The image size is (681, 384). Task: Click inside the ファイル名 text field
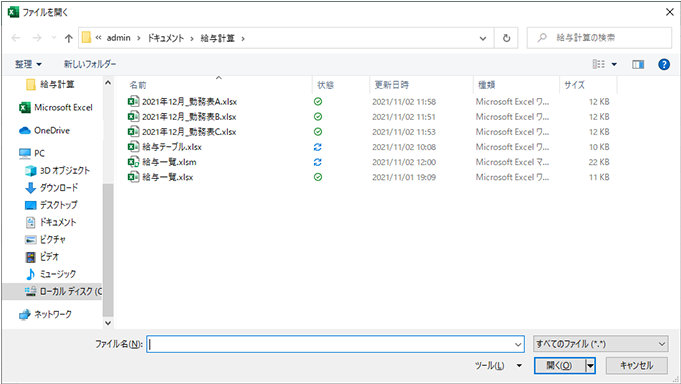point(330,344)
